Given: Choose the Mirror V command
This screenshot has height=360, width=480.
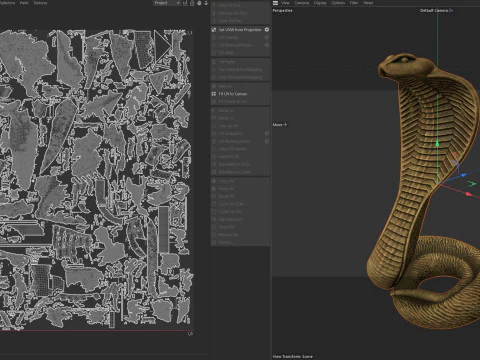Looking at the screenshot, I should point(240,118).
